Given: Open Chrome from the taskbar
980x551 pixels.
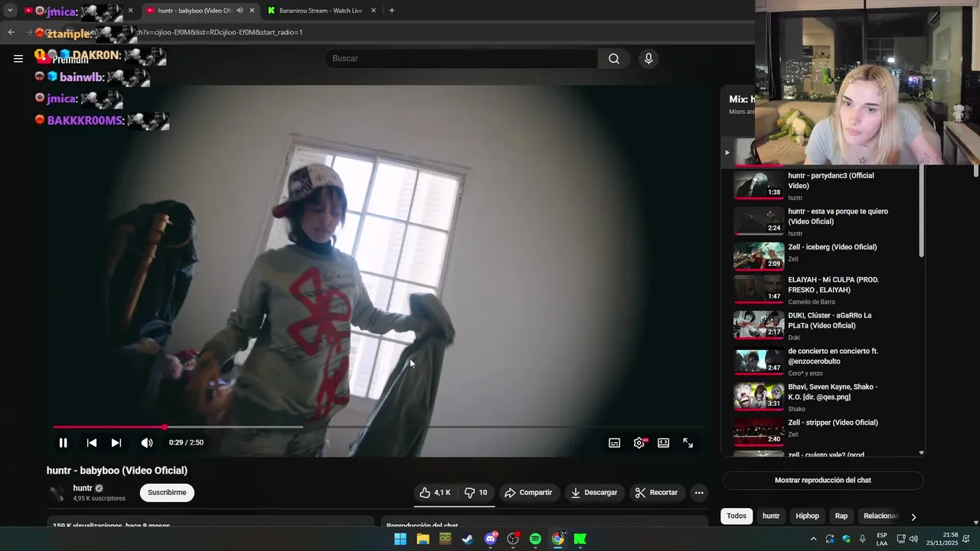Looking at the screenshot, I should click(558, 539).
